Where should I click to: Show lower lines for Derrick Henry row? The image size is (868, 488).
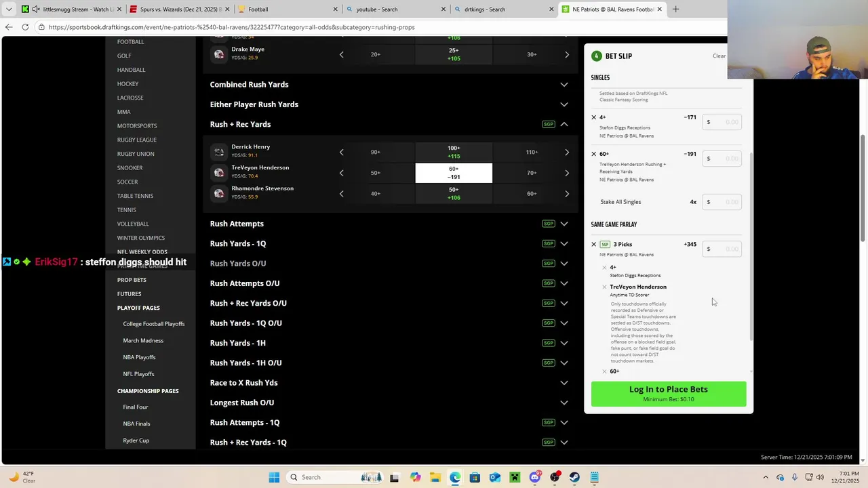341,152
